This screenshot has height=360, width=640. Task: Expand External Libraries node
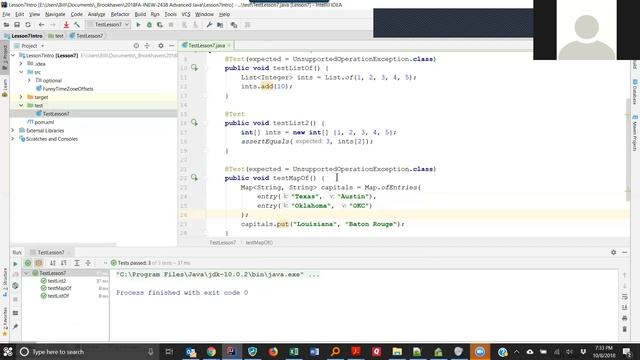click(13, 131)
